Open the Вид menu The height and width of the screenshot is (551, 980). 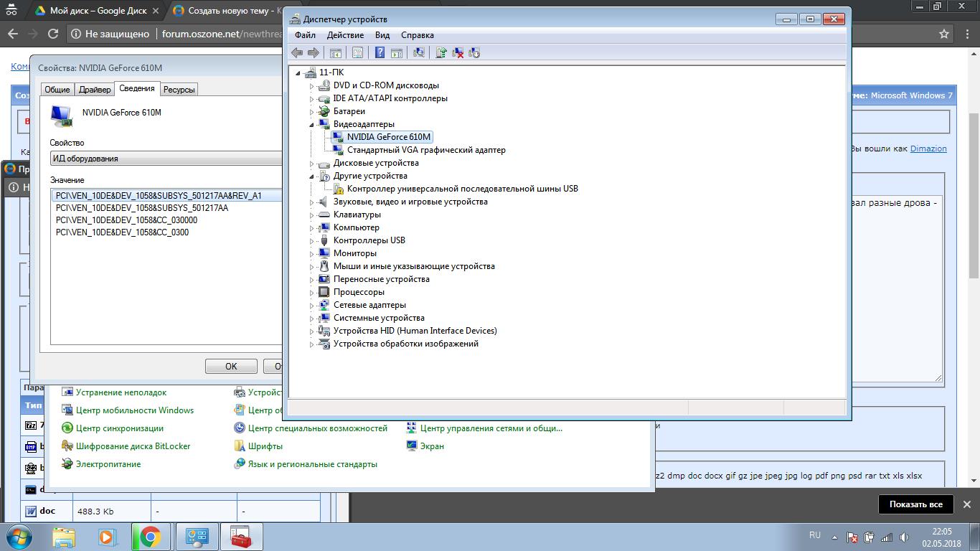[382, 35]
